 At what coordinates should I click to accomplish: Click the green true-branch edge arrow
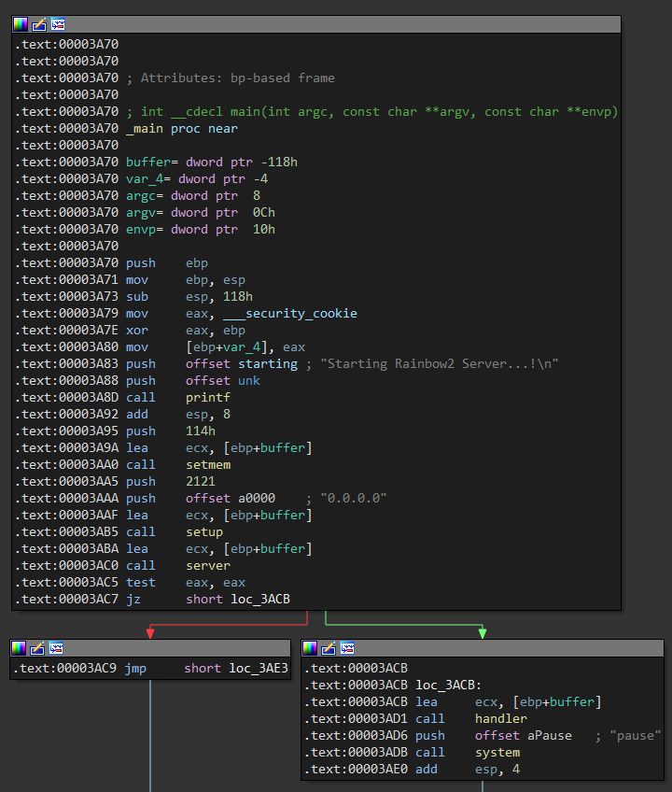(x=483, y=632)
